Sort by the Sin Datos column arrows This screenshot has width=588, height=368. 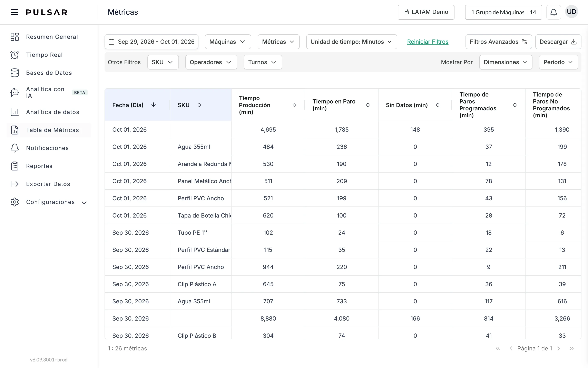[x=438, y=105]
